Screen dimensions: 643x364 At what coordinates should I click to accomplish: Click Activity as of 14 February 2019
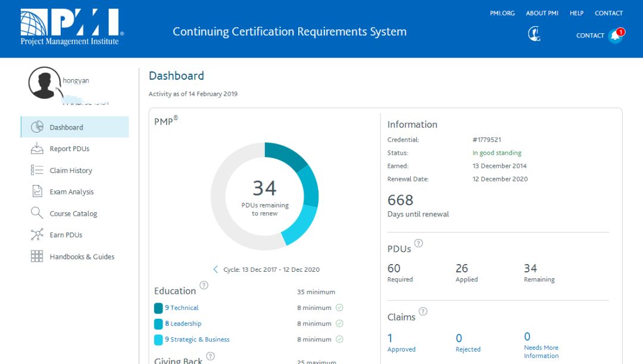tap(193, 94)
